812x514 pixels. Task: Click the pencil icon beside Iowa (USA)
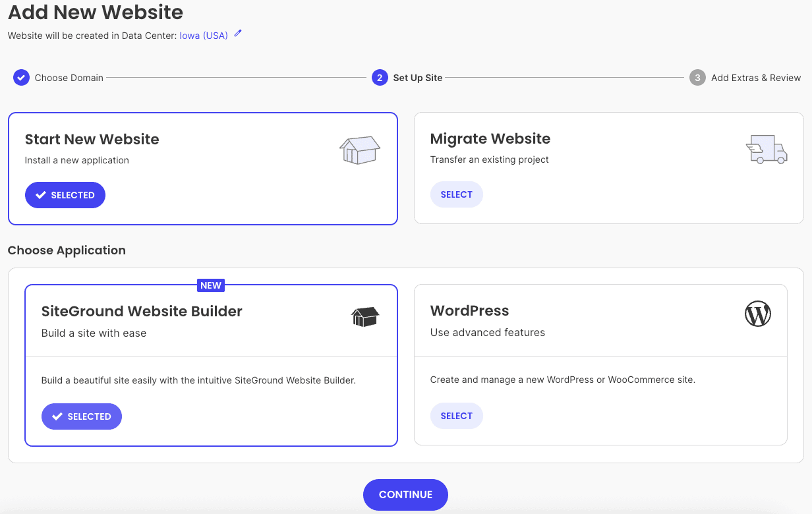coord(238,34)
